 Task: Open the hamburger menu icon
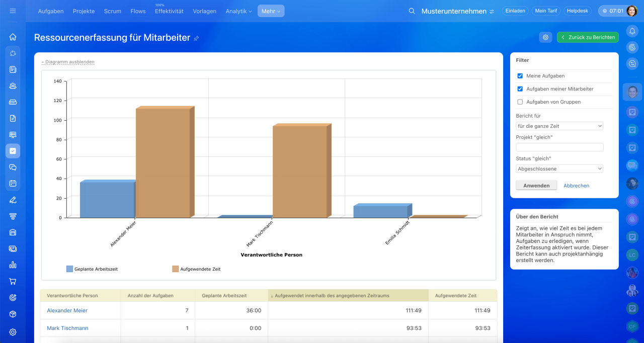pyautogui.click(x=13, y=11)
